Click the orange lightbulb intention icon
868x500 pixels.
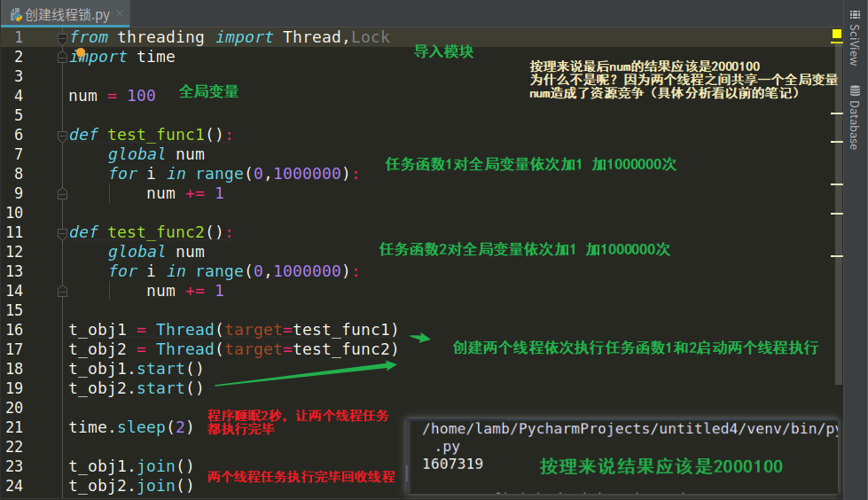(x=81, y=53)
